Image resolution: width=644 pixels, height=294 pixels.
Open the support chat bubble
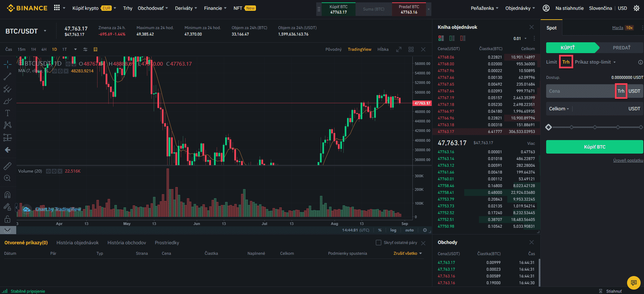pos(634,282)
